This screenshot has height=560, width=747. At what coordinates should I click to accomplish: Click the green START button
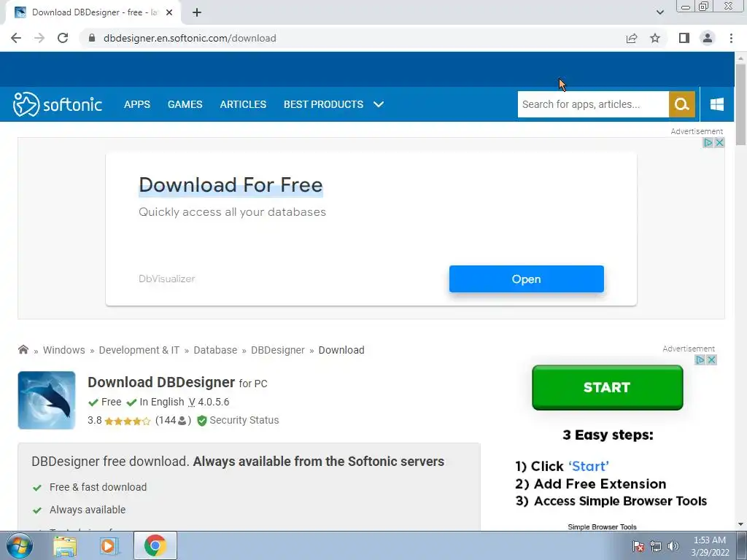point(608,387)
